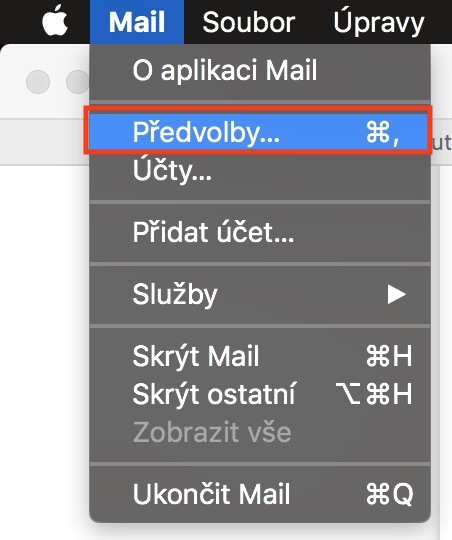
Task: Click the ⌘Q shortcut beside Ukončit Mail
Action: pyautogui.click(x=389, y=494)
